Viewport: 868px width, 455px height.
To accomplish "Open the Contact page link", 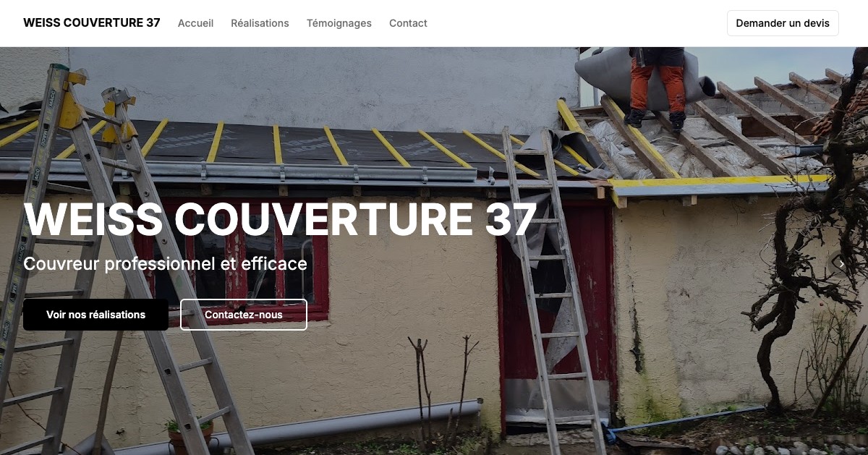I will (408, 23).
